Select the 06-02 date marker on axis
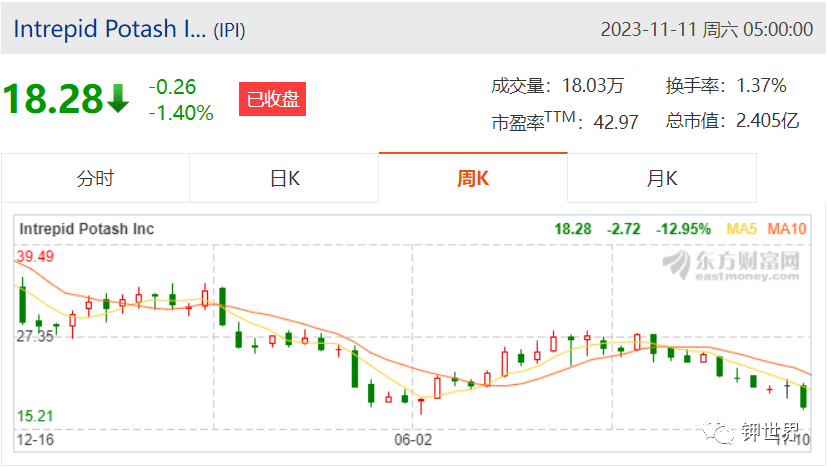Viewport: 827px width, 468px height. [x=413, y=440]
